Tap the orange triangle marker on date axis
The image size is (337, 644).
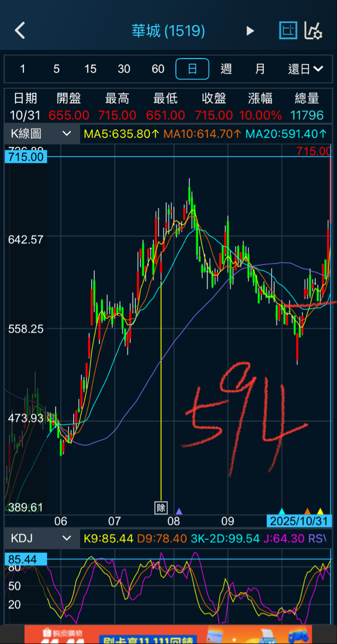(307, 511)
